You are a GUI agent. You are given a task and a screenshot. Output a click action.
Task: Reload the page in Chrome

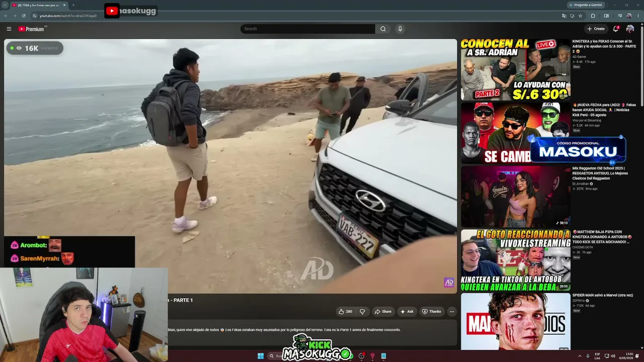point(24,16)
